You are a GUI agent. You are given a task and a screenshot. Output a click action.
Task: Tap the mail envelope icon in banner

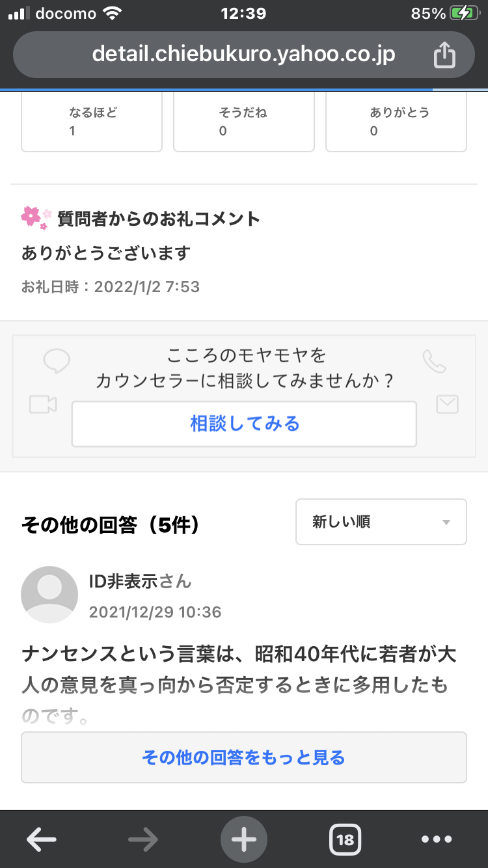click(447, 405)
